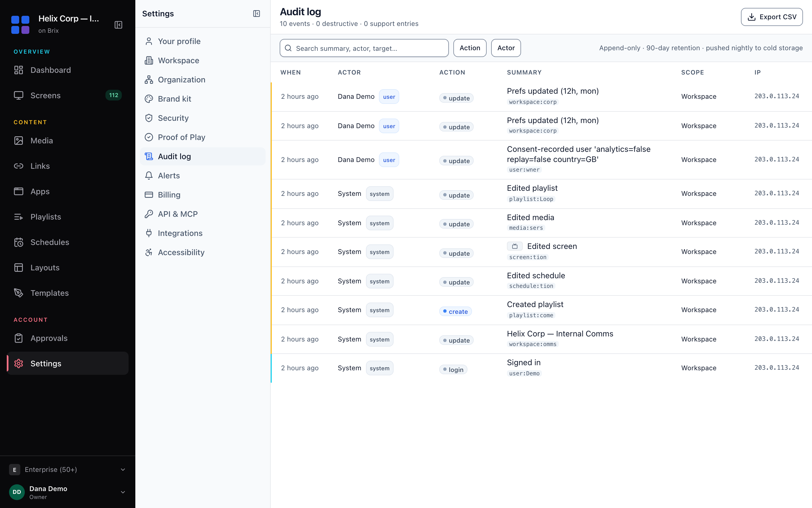This screenshot has height=508, width=812.
Task: Click the Templates pen icon
Action: [x=18, y=293]
